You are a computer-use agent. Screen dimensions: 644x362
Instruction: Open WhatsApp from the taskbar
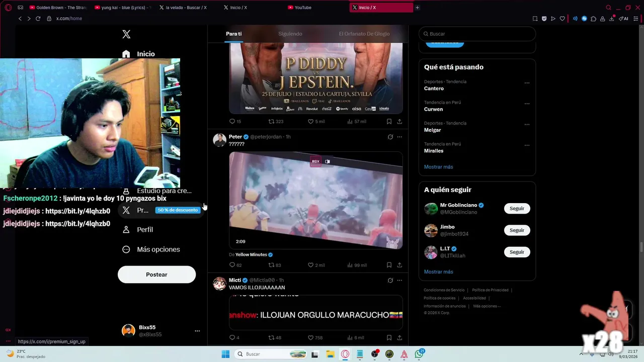(x=419, y=354)
